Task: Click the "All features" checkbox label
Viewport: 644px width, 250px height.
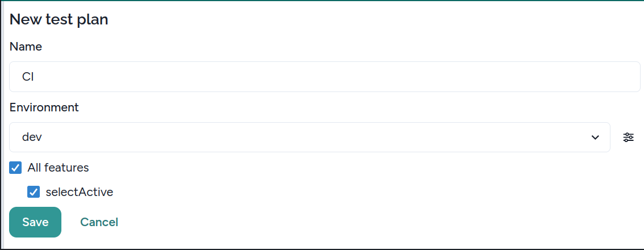Action: click(x=58, y=168)
